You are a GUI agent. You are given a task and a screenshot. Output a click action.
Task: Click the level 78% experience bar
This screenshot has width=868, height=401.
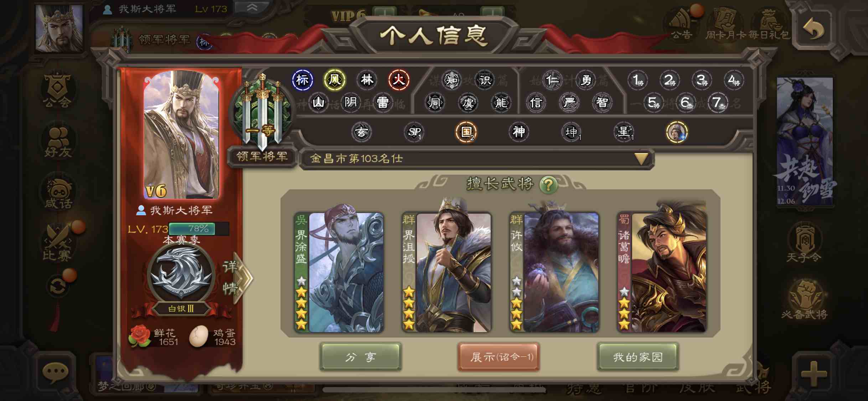[198, 229]
